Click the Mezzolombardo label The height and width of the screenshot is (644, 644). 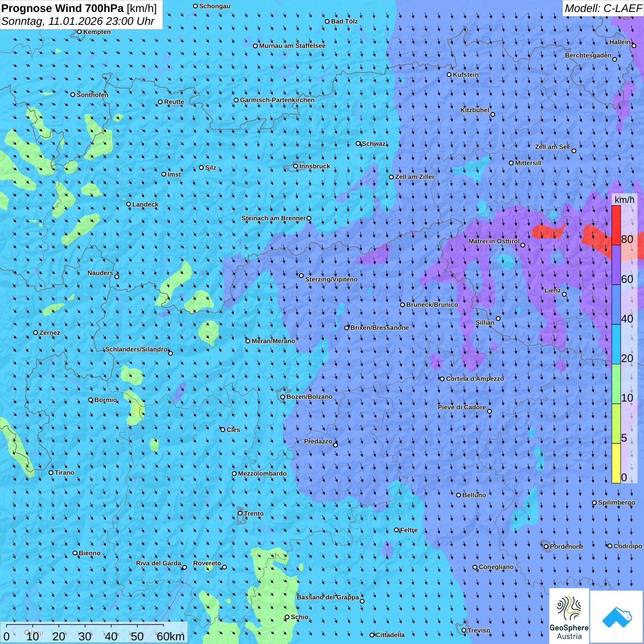262,473
